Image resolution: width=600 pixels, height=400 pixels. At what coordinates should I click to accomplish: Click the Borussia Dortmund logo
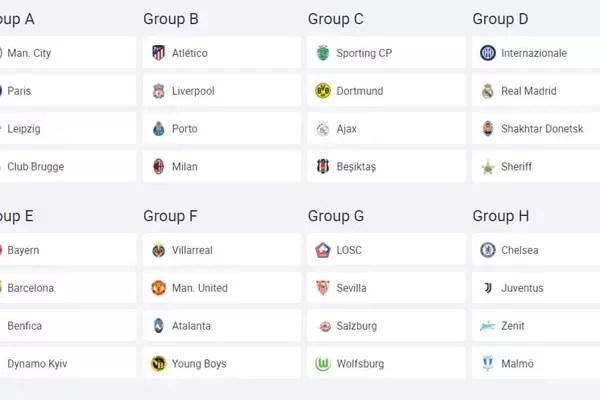(323, 91)
